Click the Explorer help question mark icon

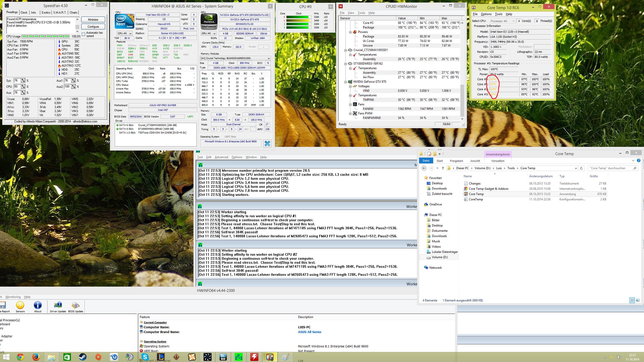tap(638, 161)
